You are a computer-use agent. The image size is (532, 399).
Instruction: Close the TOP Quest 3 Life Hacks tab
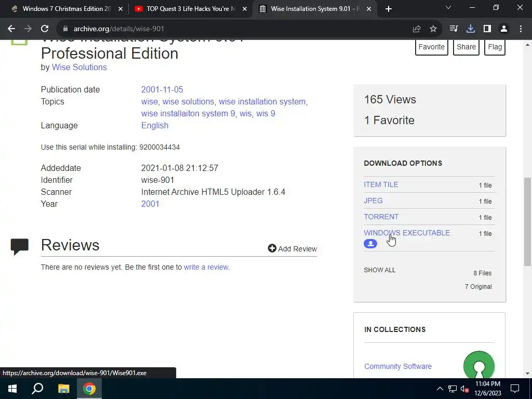(245, 9)
